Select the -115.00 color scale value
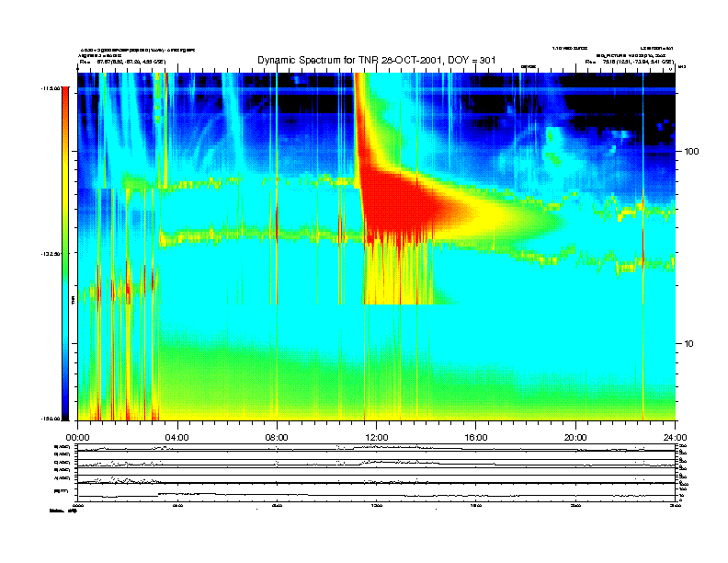 [x=51, y=87]
